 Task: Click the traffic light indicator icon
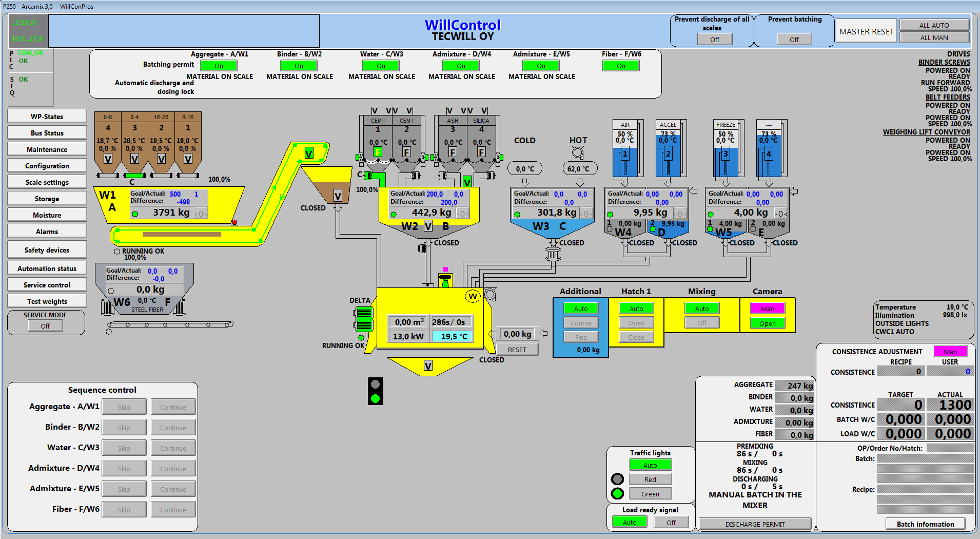(376, 391)
